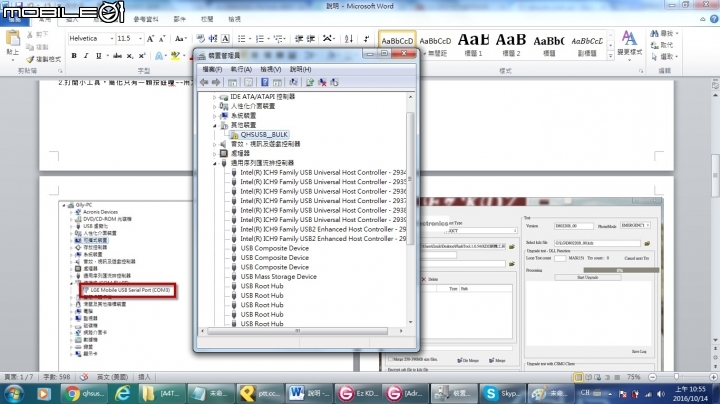The image size is (720, 404).
Task: Apply Subscript formatting in Word
Action: [x=130, y=56]
